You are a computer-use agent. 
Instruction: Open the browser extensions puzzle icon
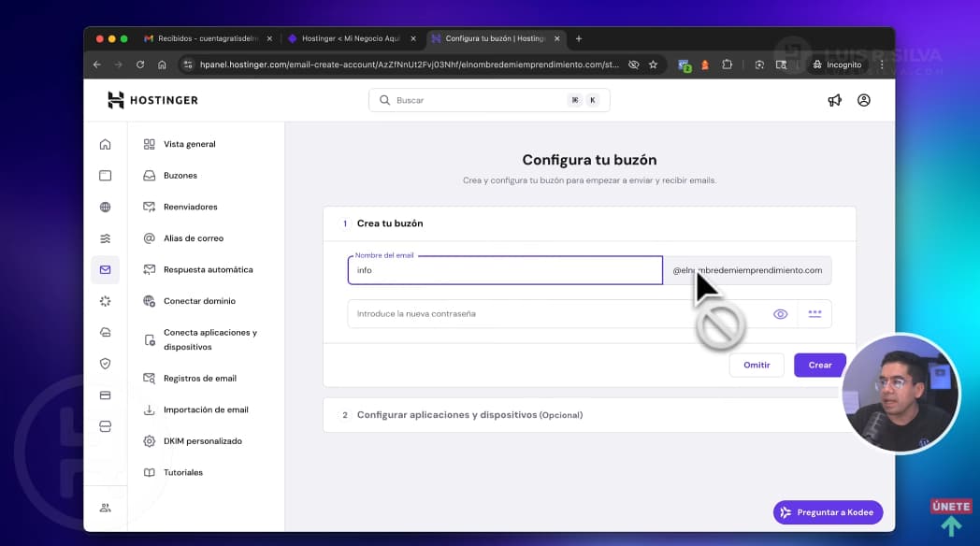click(x=727, y=65)
